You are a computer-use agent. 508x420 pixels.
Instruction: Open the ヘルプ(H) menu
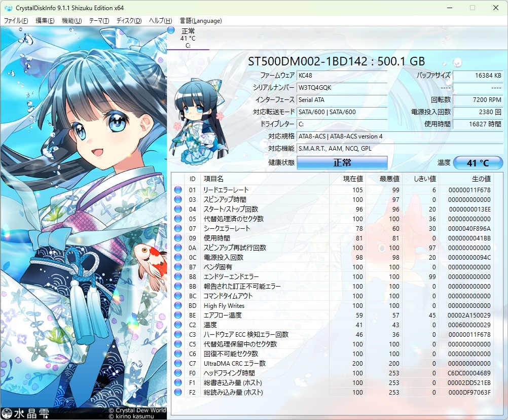point(160,21)
